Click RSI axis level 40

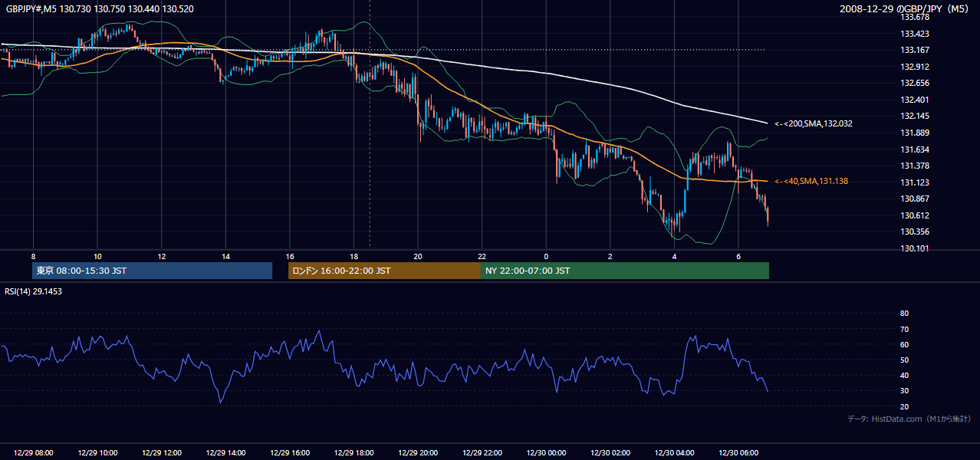904,375
